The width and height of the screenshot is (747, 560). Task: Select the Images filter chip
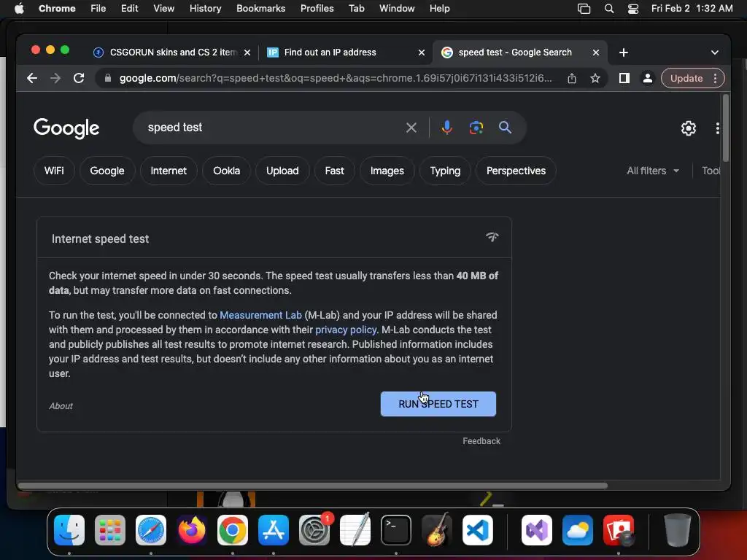387,171
